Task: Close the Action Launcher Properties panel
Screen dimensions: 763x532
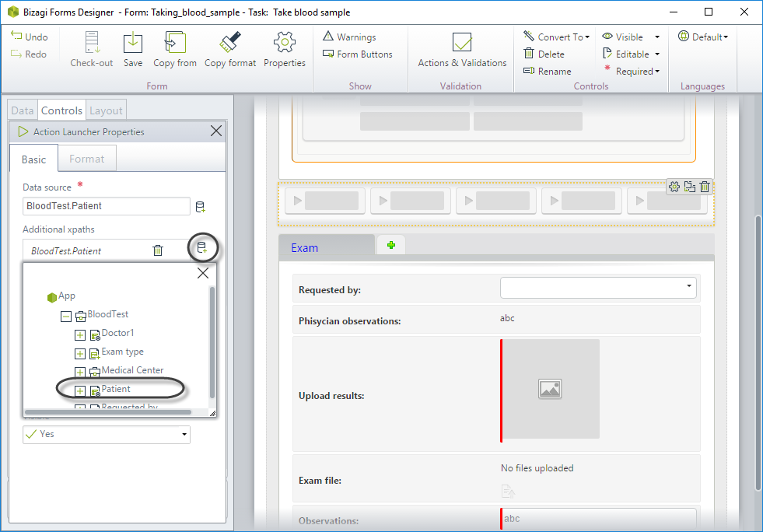Action: (x=216, y=131)
